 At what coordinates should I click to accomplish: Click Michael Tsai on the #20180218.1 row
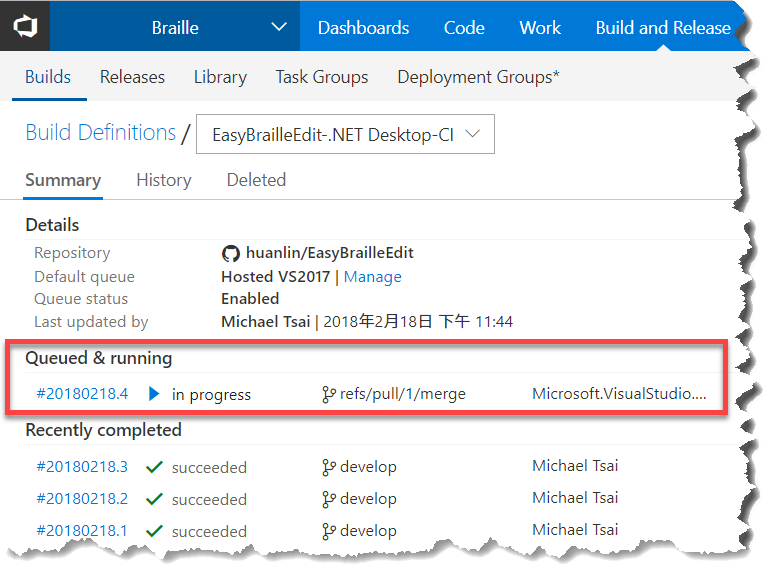[575, 530]
